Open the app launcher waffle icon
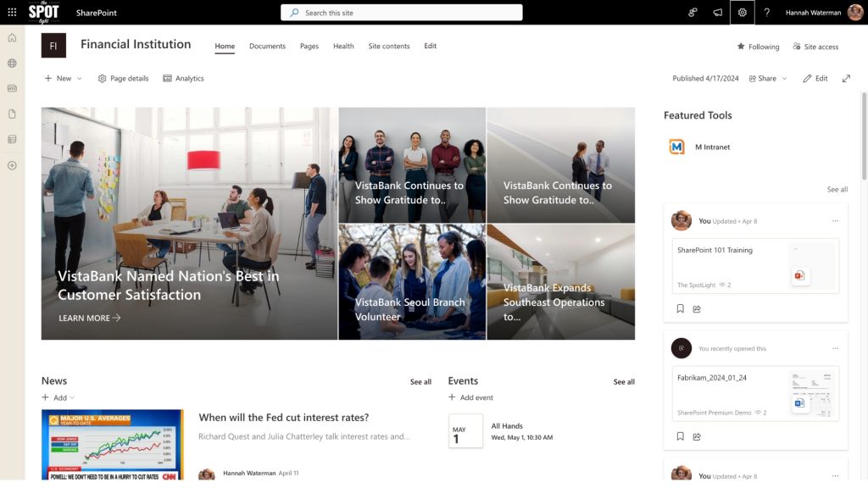This screenshot has height=488, width=868. pyautogui.click(x=12, y=13)
